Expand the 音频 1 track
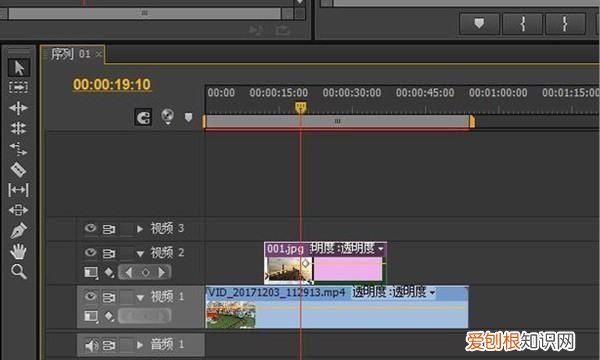 (140, 345)
